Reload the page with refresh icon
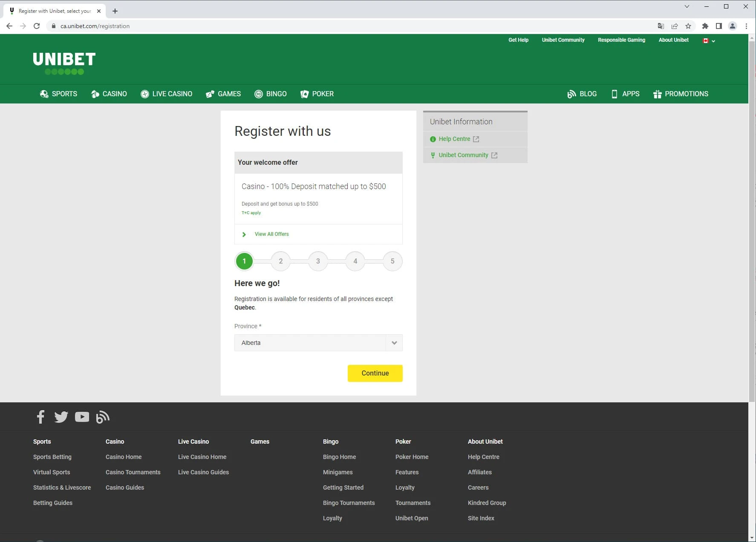756x542 pixels. pyautogui.click(x=37, y=26)
